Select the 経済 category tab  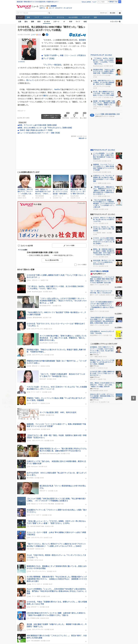(x=39, y=21)
